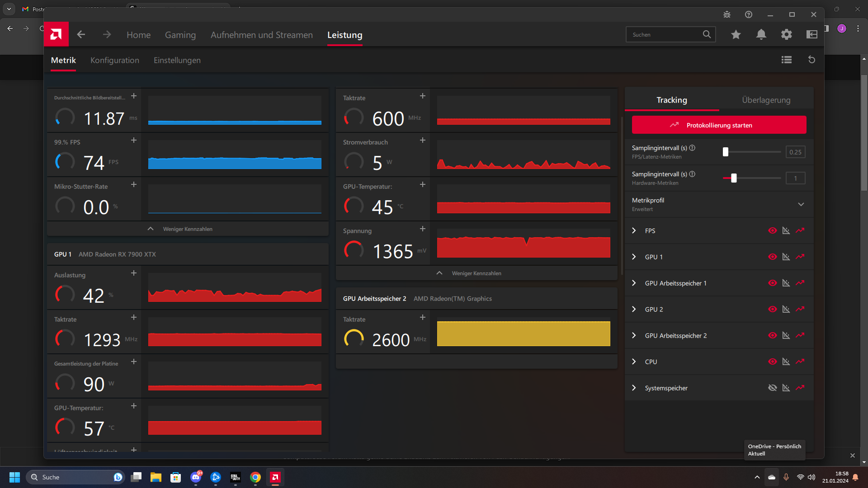Image resolution: width=868 pixels, height=488 pixels.
Task: Open settings gear icon
Action: tap(787, 34)
